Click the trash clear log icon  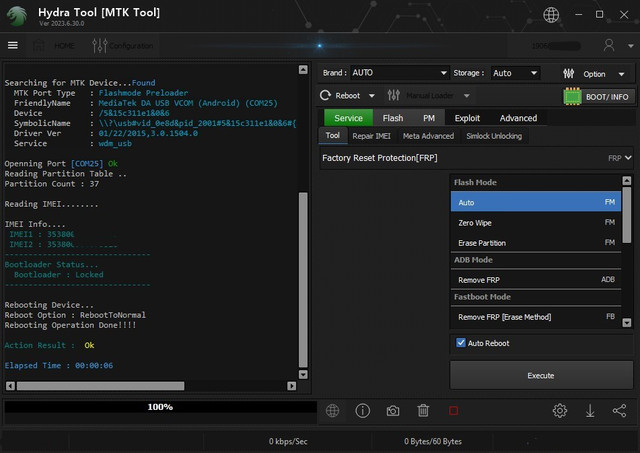click(x=423, y=411)
